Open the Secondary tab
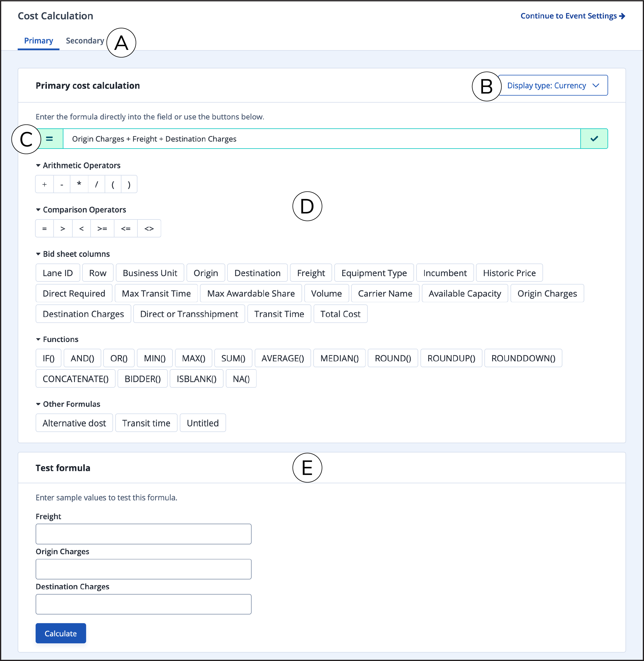Screen dimensions: 644x661 tap(85, 41)
